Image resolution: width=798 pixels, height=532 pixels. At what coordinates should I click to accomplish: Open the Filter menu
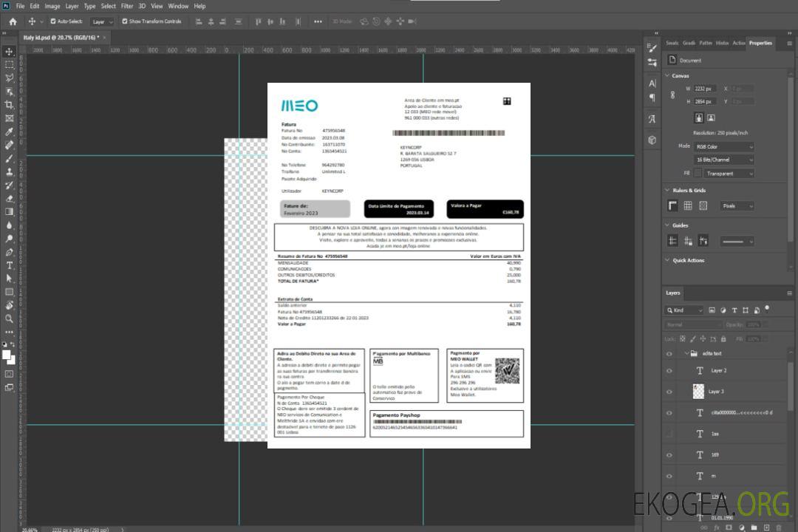[x=127, y=6]
